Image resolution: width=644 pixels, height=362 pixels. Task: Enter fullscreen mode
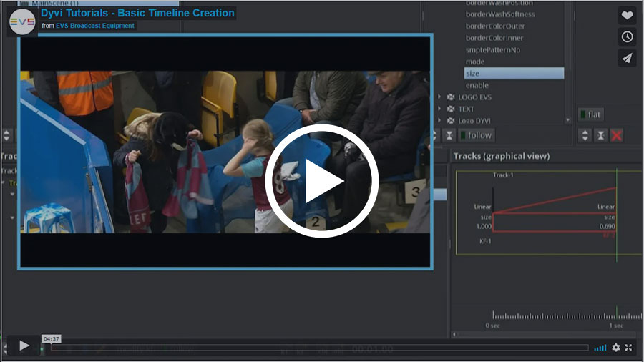coord(628,348)
